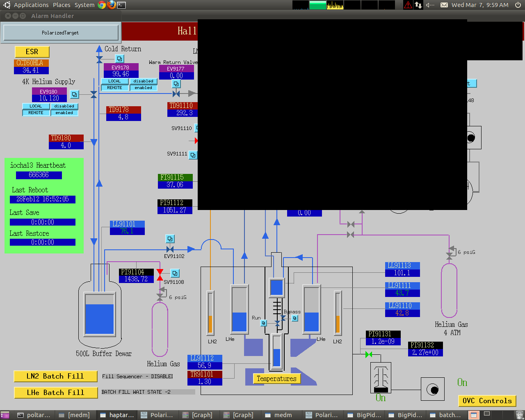The width and height of the screenshot is (525, 420).
Task: Open the System menu
Action: click(x=84, y=5)
